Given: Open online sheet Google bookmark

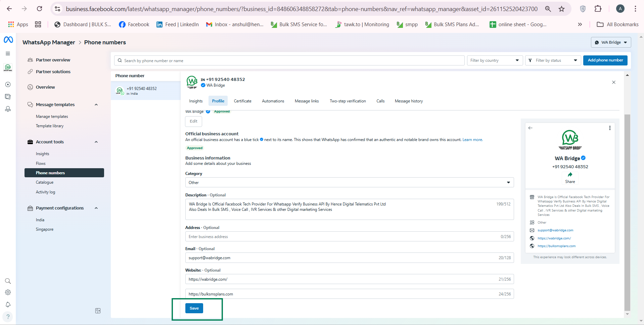Looking at the screenshot, I should (518, 25).
